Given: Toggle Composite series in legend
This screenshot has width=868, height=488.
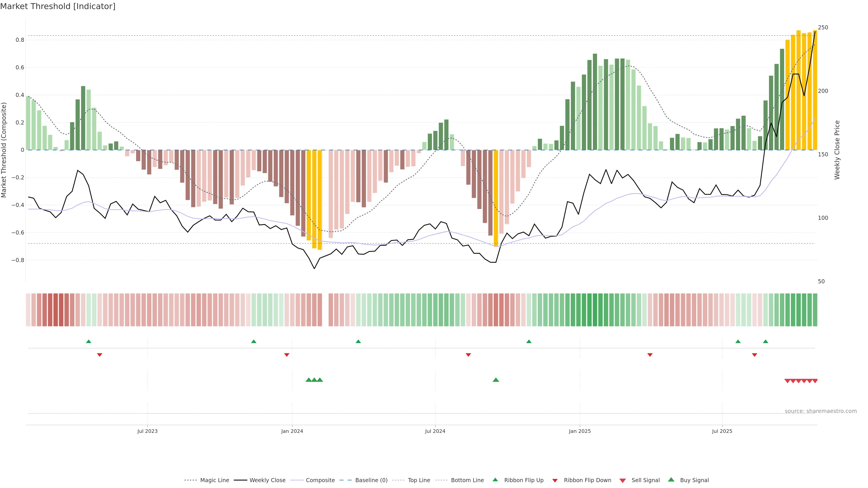Looking at the screenshot, I should [320, 480].
